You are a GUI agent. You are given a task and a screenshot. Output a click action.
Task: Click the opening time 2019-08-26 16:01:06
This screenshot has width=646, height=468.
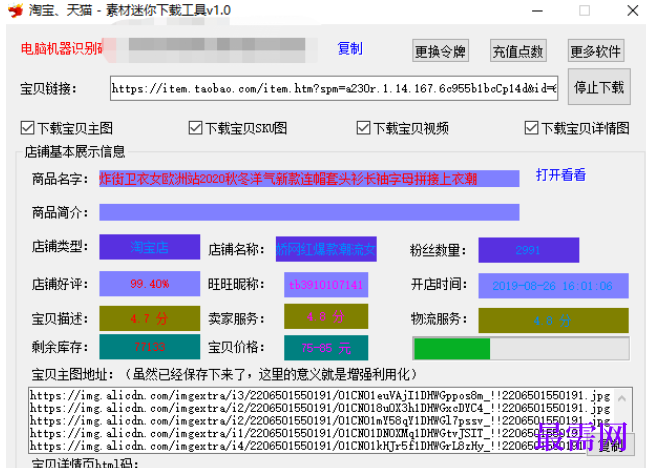[x=553, y=285]
